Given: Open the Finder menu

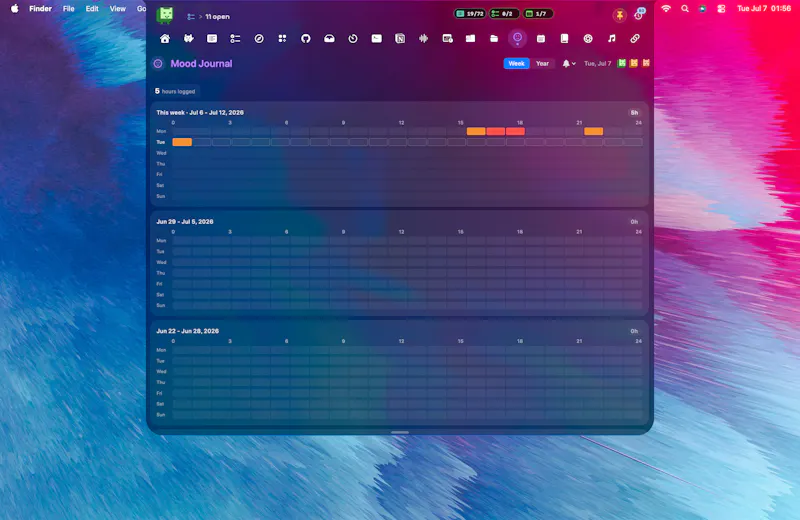Looking at the screenshot, I should pos(40,8).
